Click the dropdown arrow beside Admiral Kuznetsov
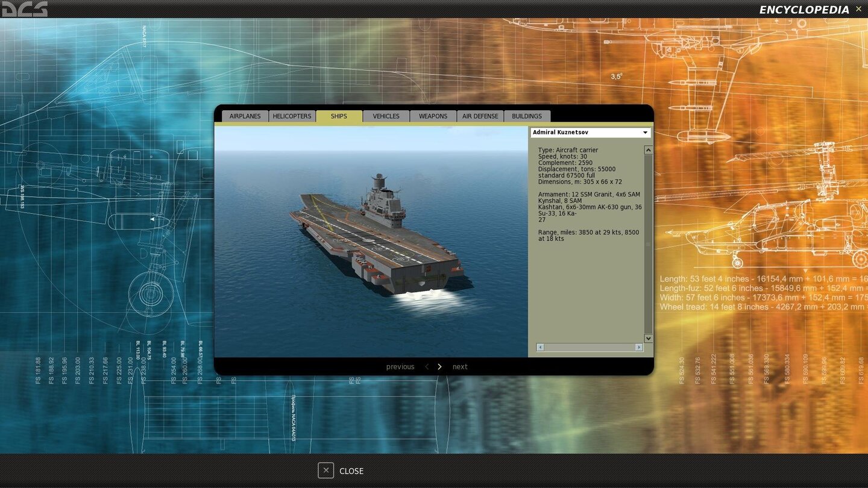 [645, 133]
